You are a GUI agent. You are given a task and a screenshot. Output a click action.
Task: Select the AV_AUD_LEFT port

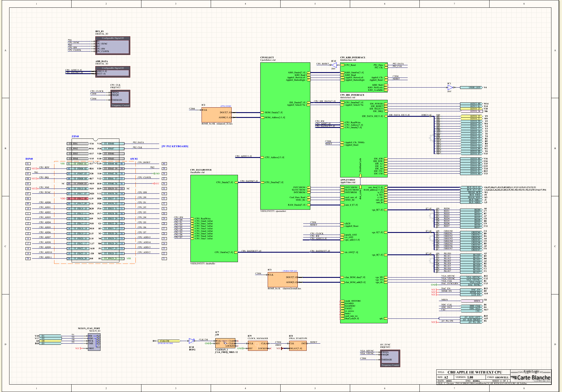pyautogui.click(x=471, y=317)
